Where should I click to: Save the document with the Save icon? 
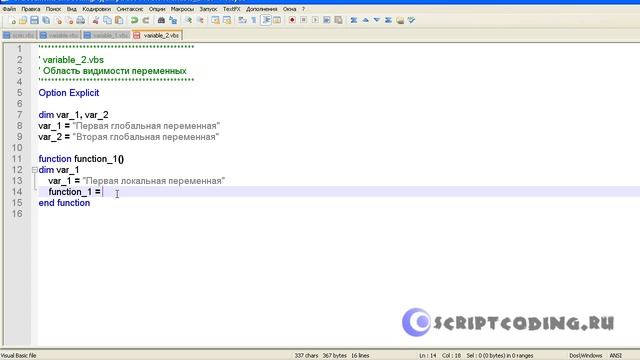(34, 20)
